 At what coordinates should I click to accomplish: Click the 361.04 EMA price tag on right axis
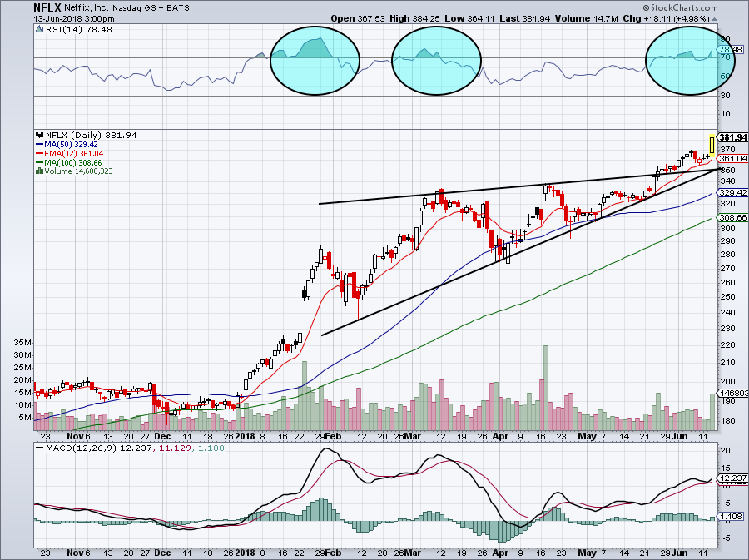tap(732, 158)
